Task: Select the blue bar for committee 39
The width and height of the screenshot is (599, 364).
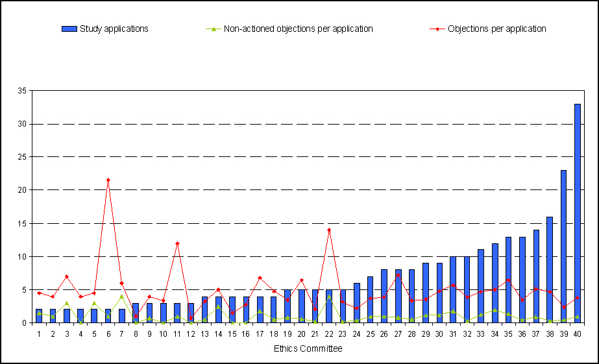Action: (563, 247)
